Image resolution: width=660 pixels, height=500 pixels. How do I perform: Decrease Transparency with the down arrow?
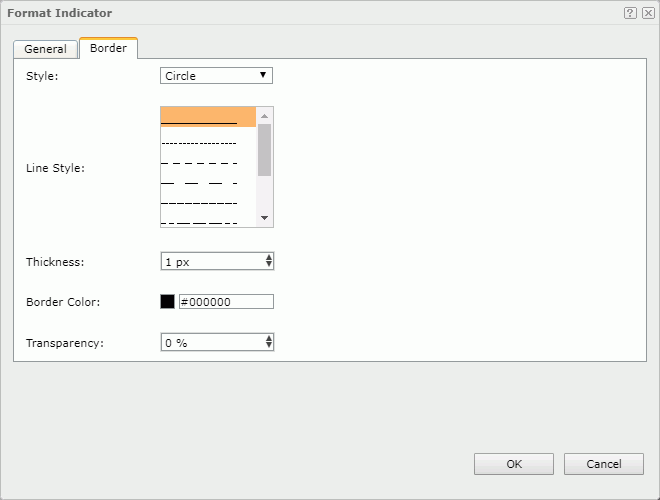click(269, 346)
